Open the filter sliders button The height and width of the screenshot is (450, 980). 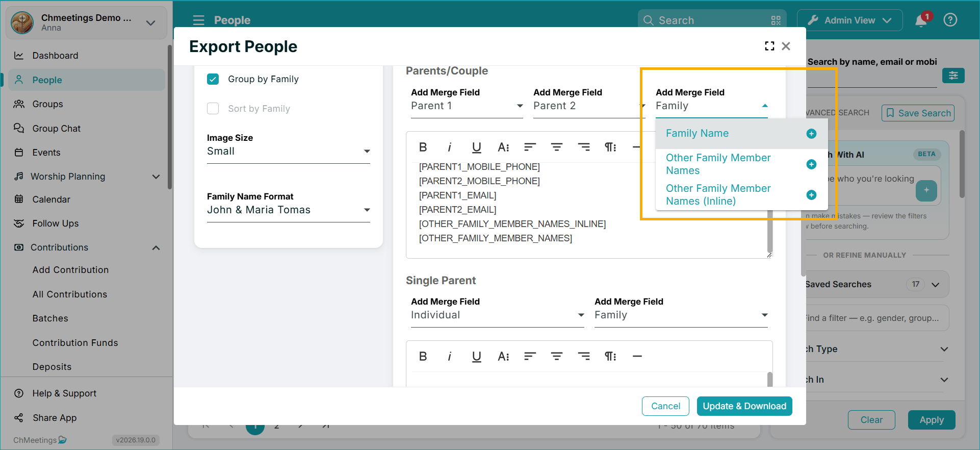[953, 76]
